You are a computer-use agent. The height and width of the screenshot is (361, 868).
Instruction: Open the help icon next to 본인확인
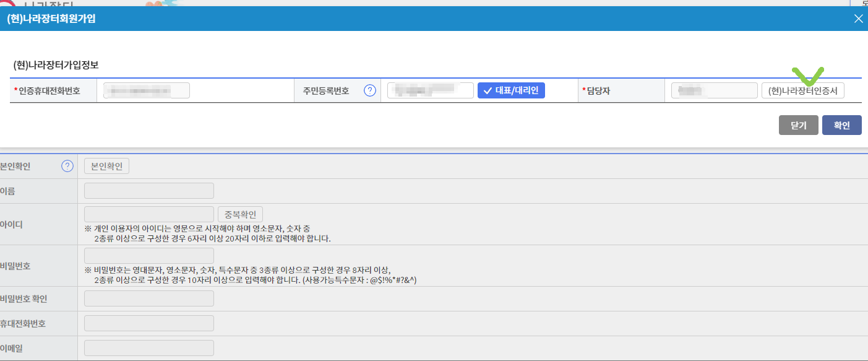coord(67,166)
